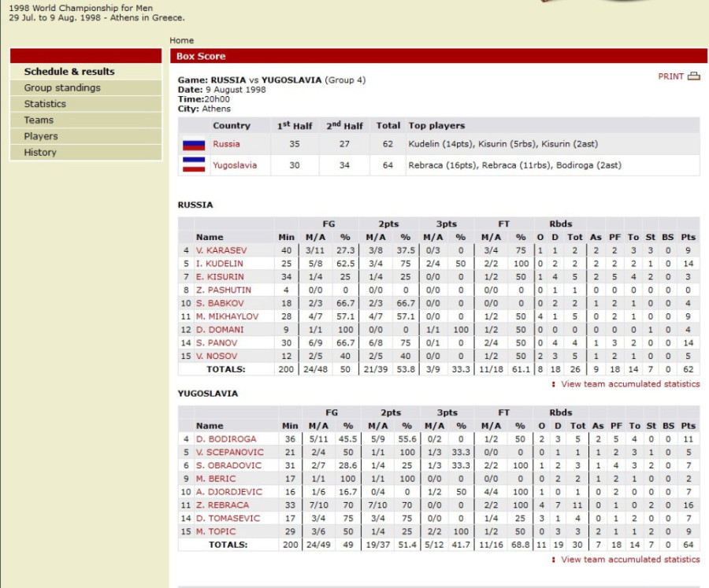Open Russia team link in summary table

pos(226,144)
